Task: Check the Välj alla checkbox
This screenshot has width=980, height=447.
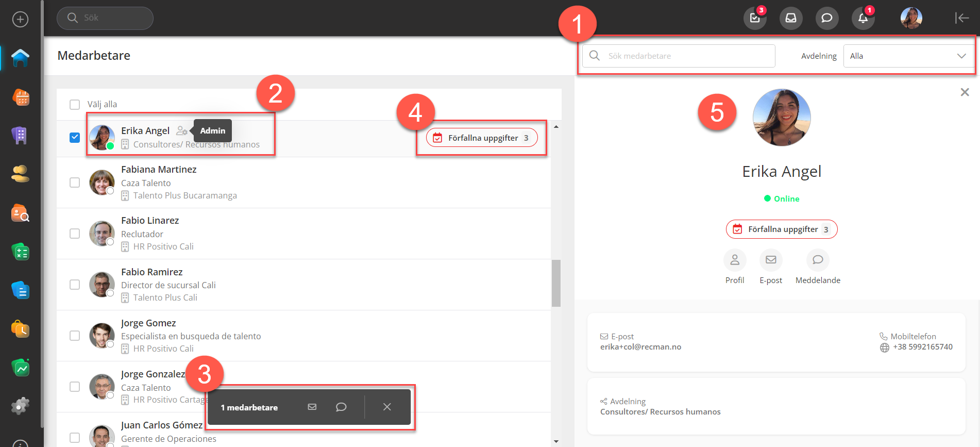Action: click(75, 105)
